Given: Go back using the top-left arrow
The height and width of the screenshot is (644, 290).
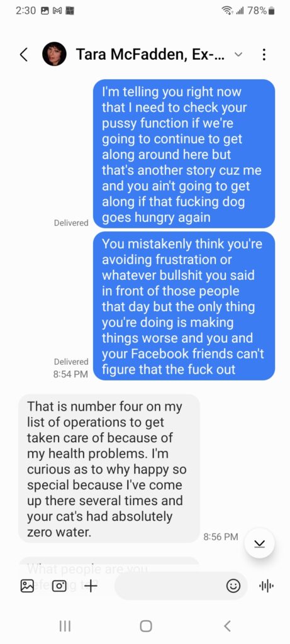Looking at the screenshot, I should click(25, 54).
